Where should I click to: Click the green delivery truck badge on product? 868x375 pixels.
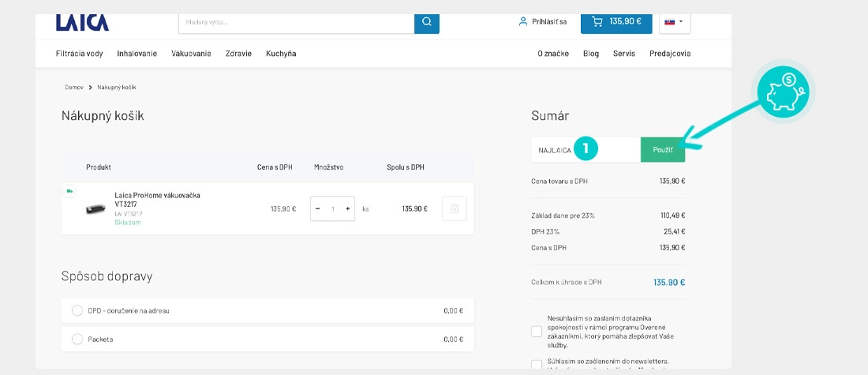pyautogui.click(x=69, y=191)
